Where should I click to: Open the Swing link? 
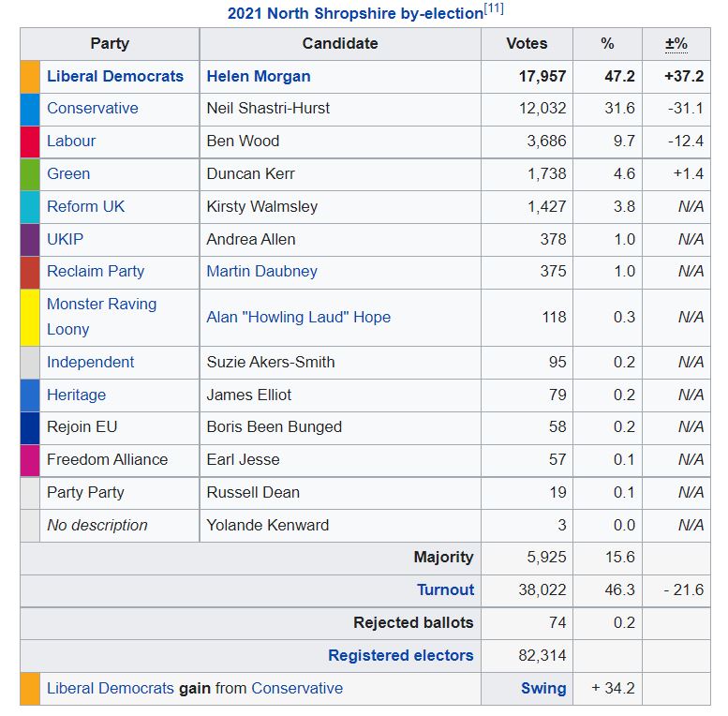[543, 688]
